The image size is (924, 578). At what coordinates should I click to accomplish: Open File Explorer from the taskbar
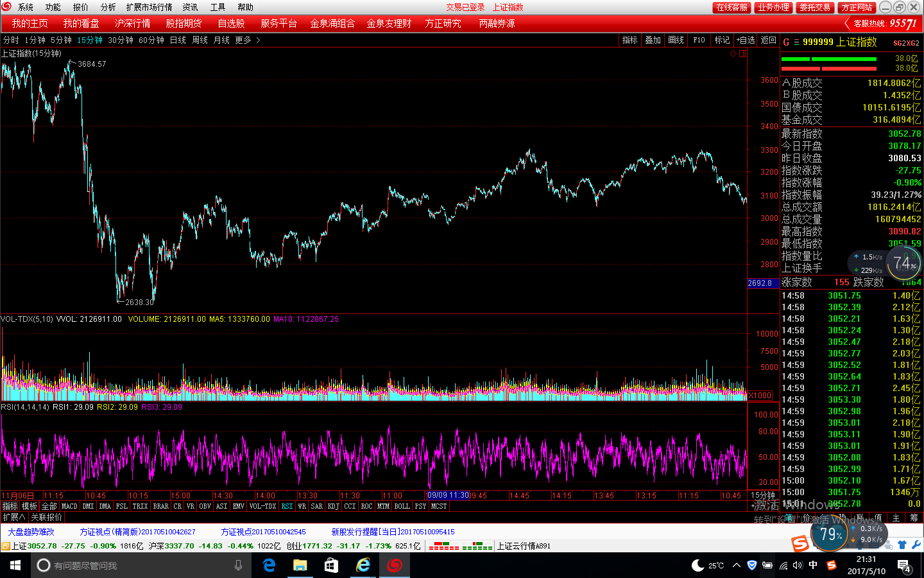point(300,565)
